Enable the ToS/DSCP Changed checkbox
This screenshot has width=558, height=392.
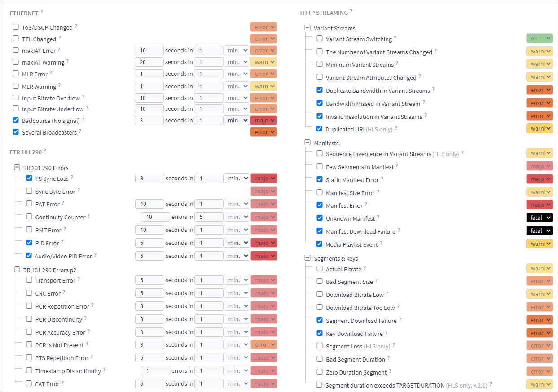point(16,27)
